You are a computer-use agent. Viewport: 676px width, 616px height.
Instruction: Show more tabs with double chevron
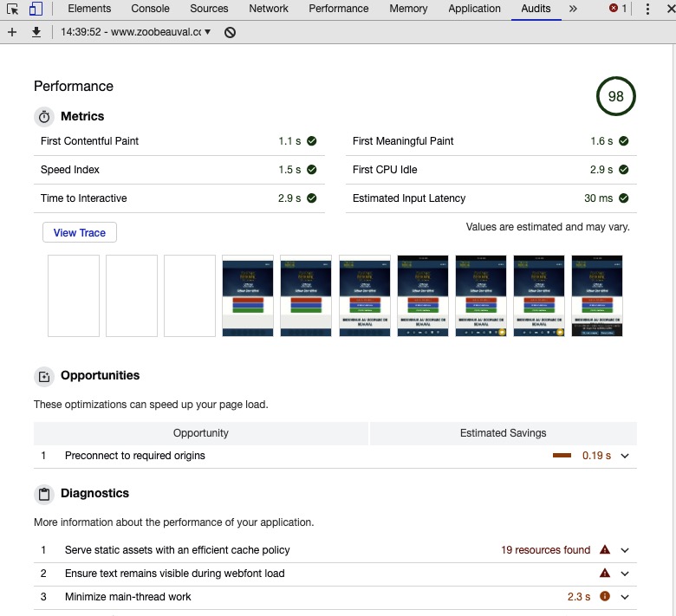(x=572, y=9)
